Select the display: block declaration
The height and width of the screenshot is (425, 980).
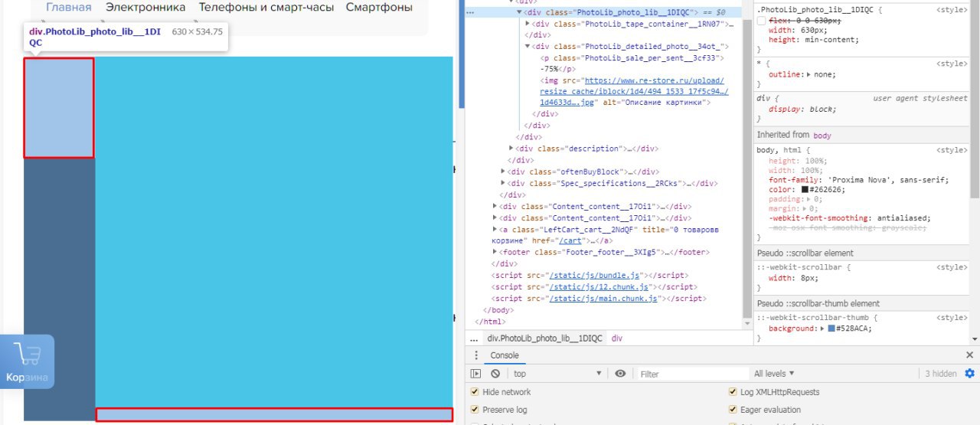pyautogui.click(x=802, y=109)
